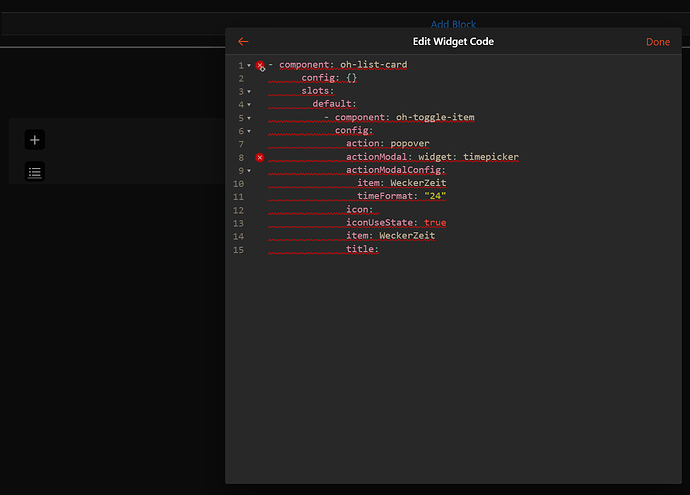Collapse actionModalConfig fold arrow on line 9

coord(249,171)
